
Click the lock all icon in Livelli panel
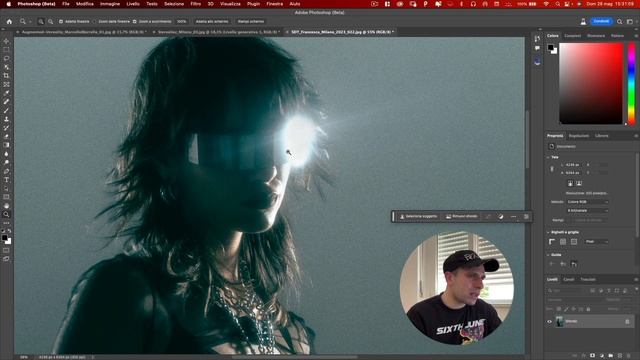tap(588, 309)
